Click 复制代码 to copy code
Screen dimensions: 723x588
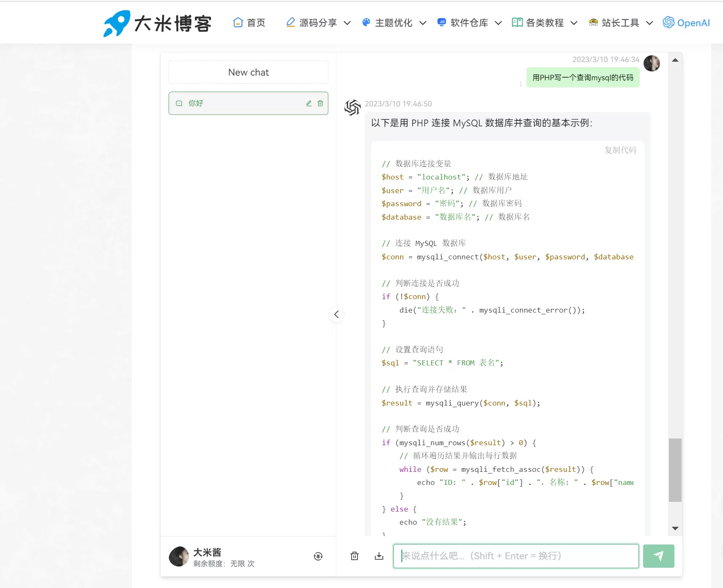620,150
